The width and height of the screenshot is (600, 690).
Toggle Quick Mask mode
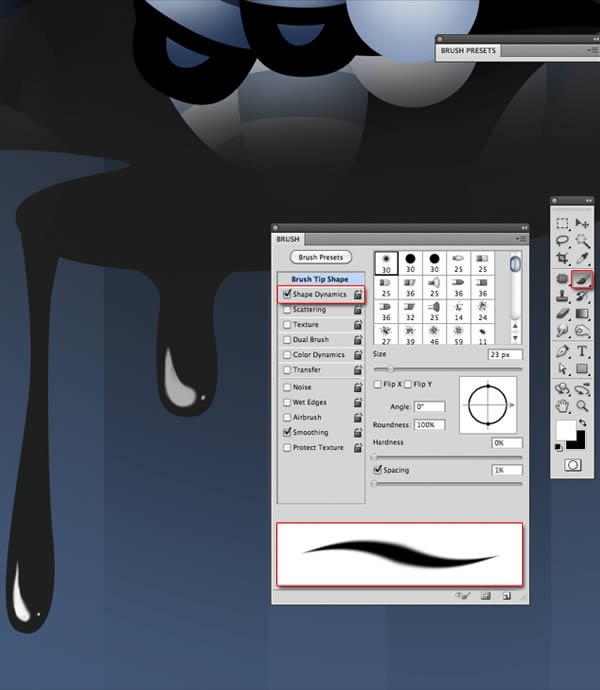point(573,465)
